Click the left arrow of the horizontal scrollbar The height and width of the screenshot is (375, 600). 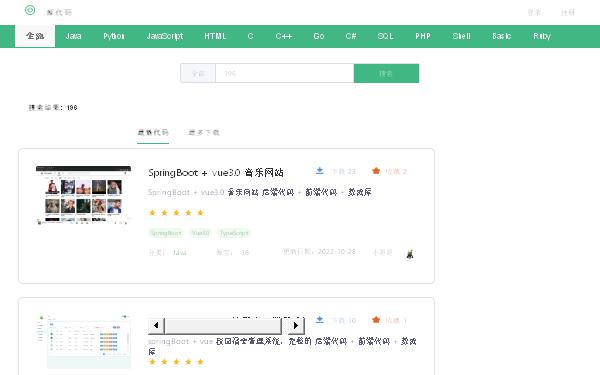(x=156, y=326)
